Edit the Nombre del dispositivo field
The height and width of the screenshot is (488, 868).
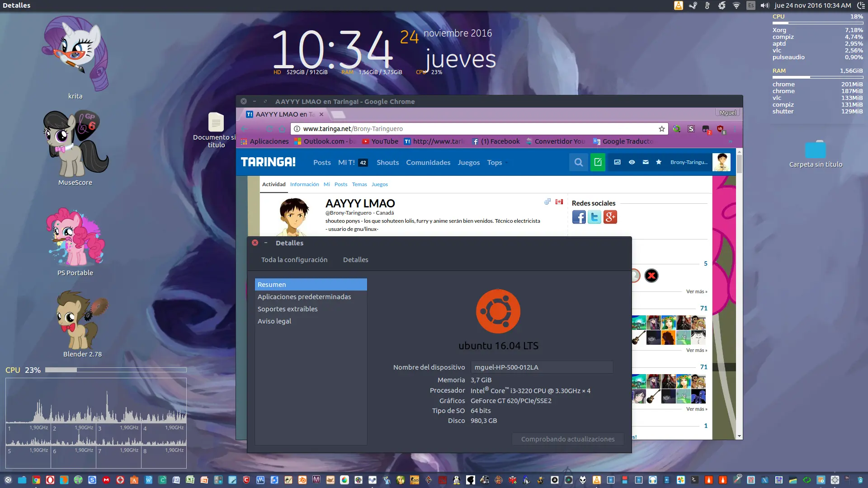(x=542, y=367)
